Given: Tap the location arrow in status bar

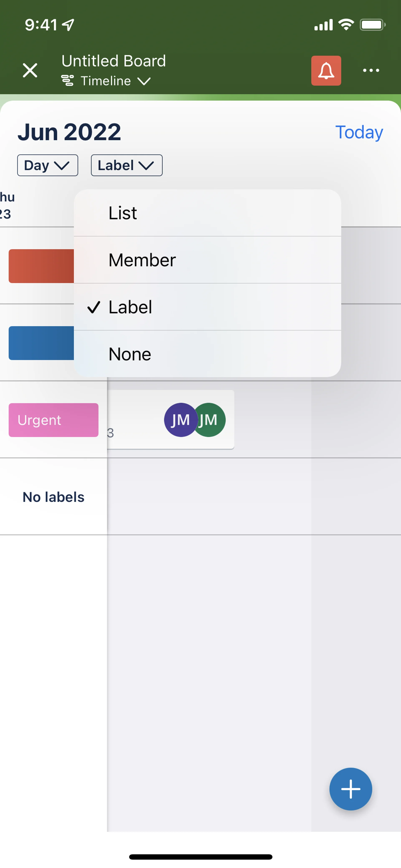Looking at the screenshot, I should (69, 25).
